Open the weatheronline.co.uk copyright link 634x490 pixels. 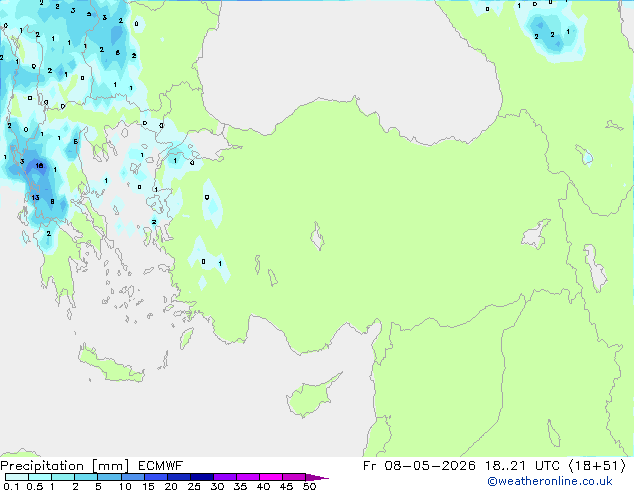(550, 481)
